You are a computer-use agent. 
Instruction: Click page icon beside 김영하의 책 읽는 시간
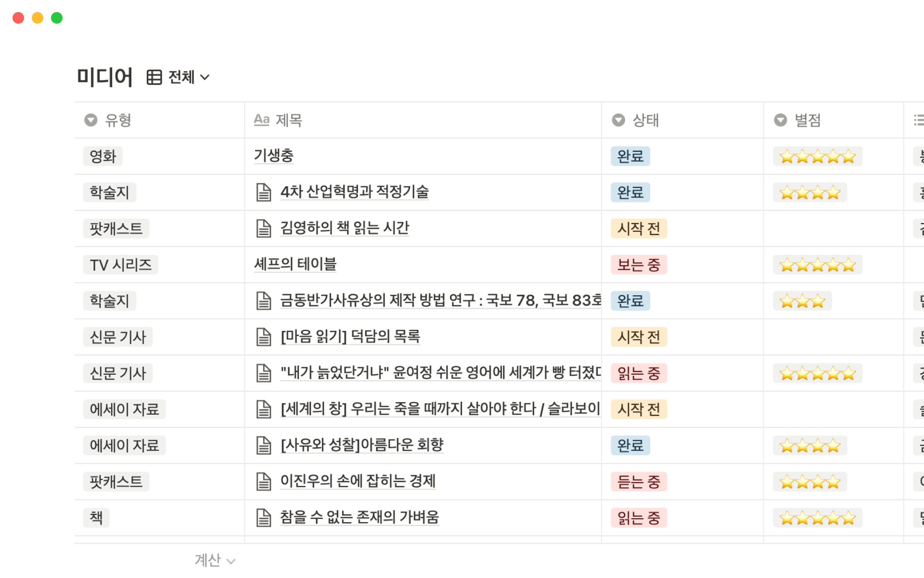click(x=264, y=228)
